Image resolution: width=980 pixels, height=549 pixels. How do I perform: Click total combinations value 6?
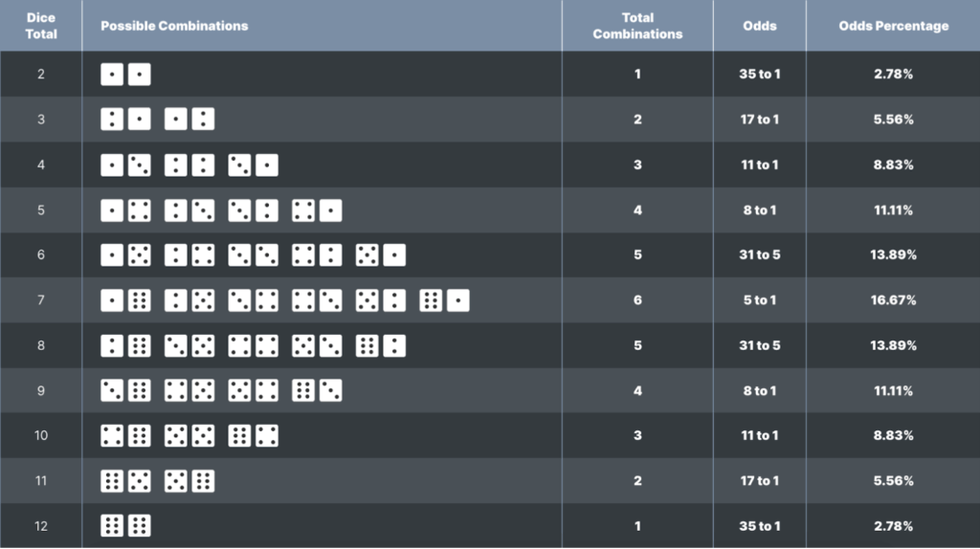637,300
